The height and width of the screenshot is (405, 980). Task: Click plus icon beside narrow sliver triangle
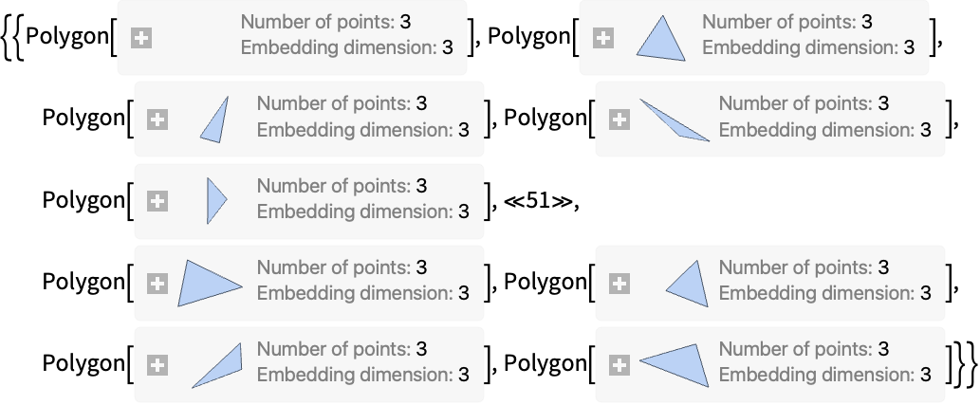(x=157, y=120)
